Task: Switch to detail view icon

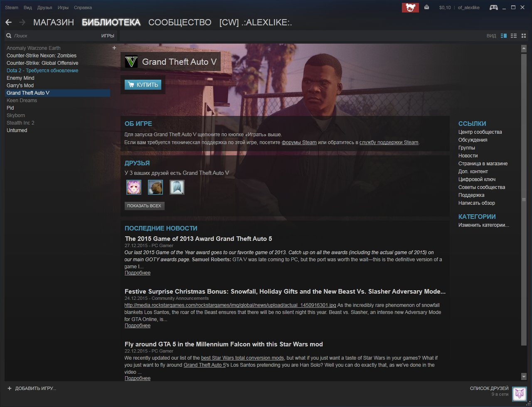Action: tap(504, 36)
